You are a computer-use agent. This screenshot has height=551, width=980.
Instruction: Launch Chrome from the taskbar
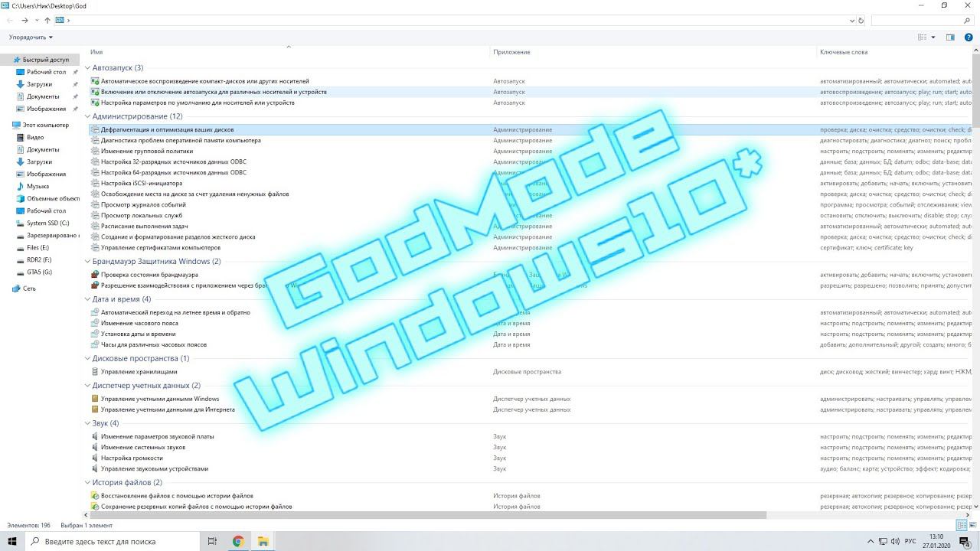tap(238, 541)
